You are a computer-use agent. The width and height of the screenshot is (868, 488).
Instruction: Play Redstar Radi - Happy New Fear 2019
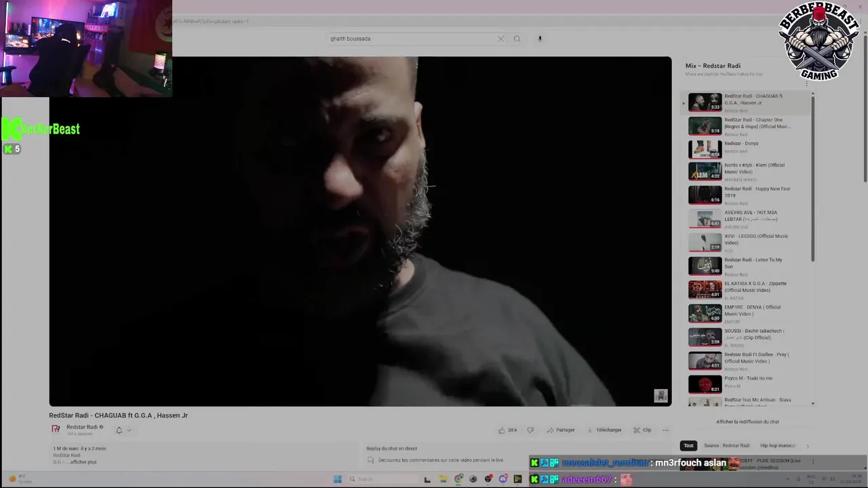(747, 195)
